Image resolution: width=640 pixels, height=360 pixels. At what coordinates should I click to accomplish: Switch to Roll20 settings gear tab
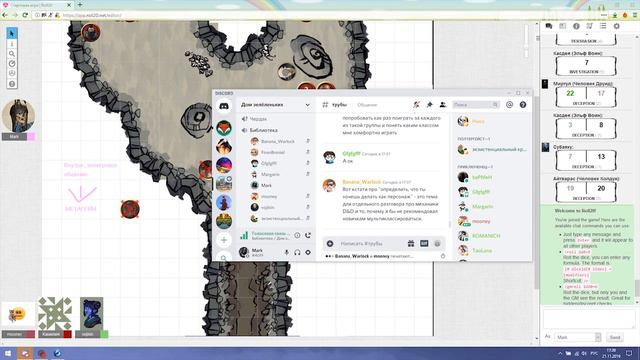point(616,26)
